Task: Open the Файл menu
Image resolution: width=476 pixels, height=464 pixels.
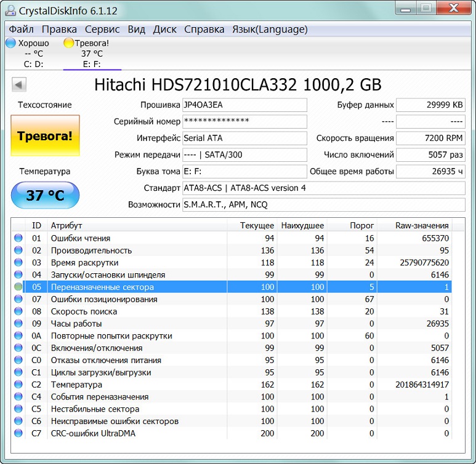Action: point(22,30)
